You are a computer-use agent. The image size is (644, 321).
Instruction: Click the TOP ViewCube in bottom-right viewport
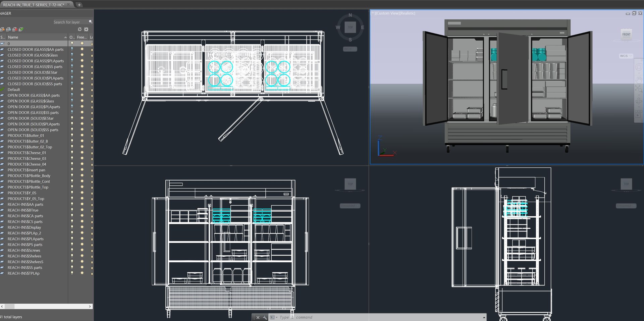626,184
